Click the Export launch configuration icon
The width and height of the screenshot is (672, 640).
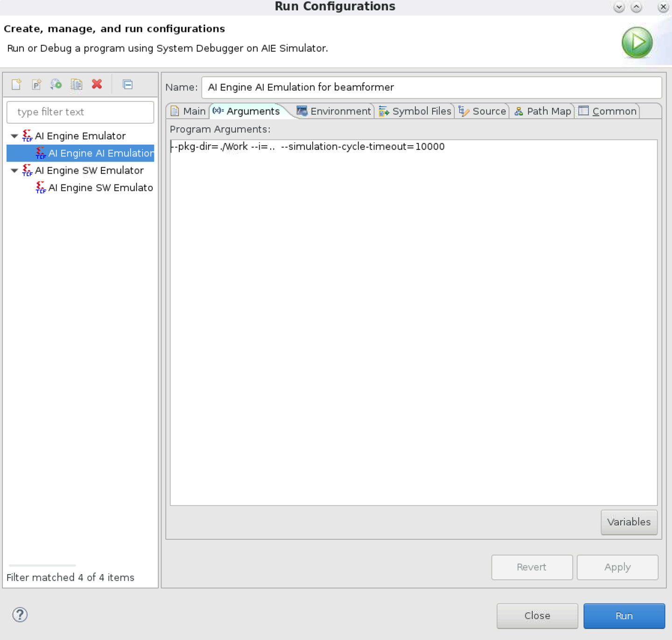[x=56, y=84]
